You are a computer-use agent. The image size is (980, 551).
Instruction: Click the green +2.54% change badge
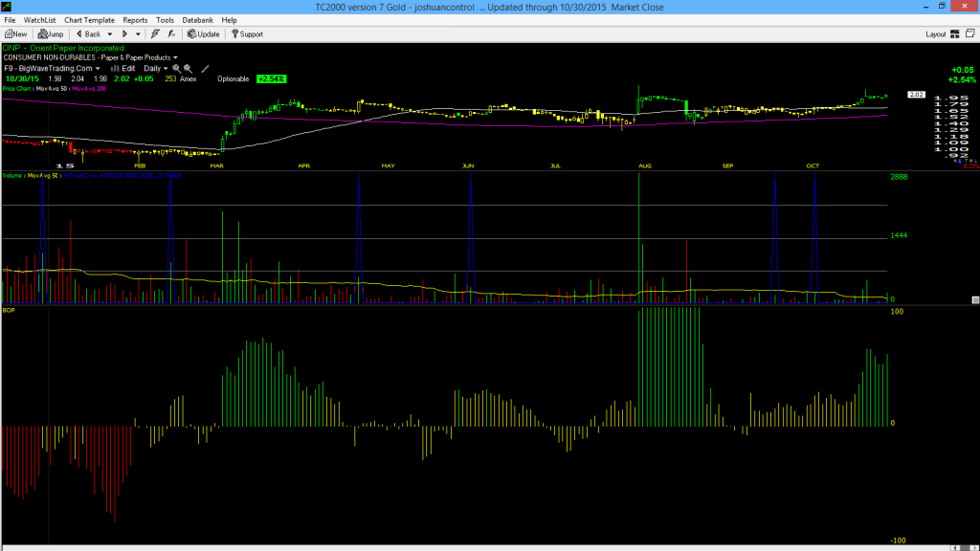(271, 79)
